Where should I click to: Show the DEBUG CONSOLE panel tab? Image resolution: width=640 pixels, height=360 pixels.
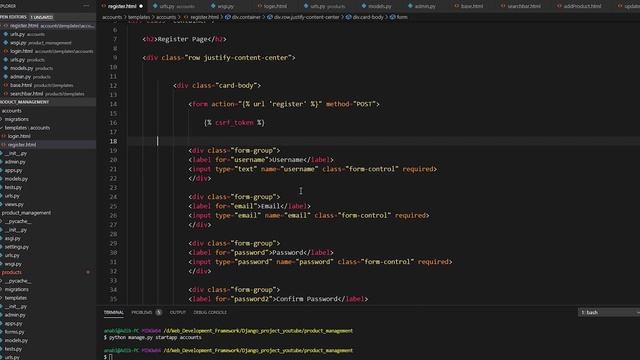click(x=210, y=312)
